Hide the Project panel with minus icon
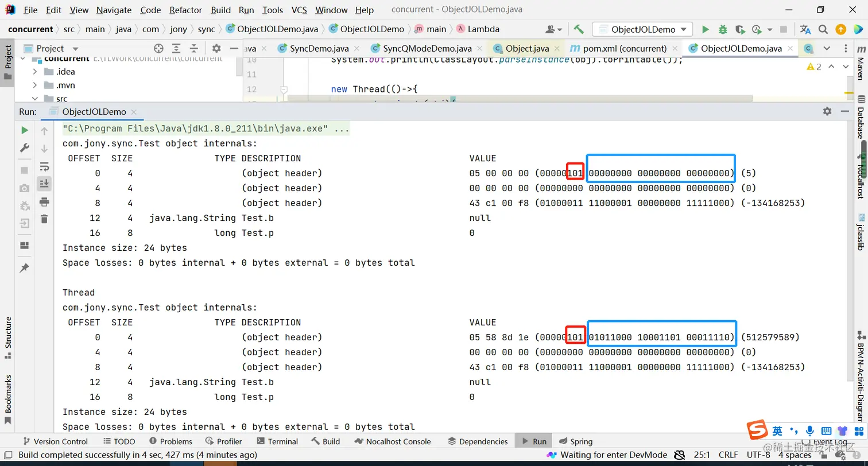This screenshot has width=868, height=466. [x=234, y=49]
